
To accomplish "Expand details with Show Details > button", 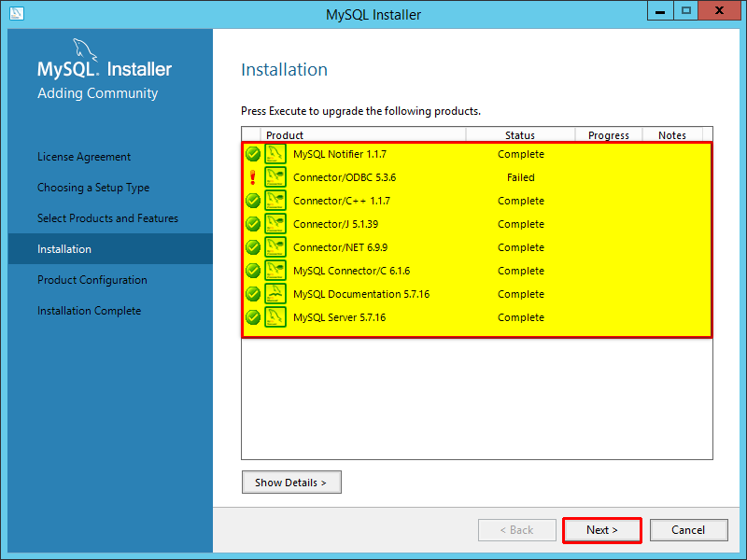I will (291, 483).
